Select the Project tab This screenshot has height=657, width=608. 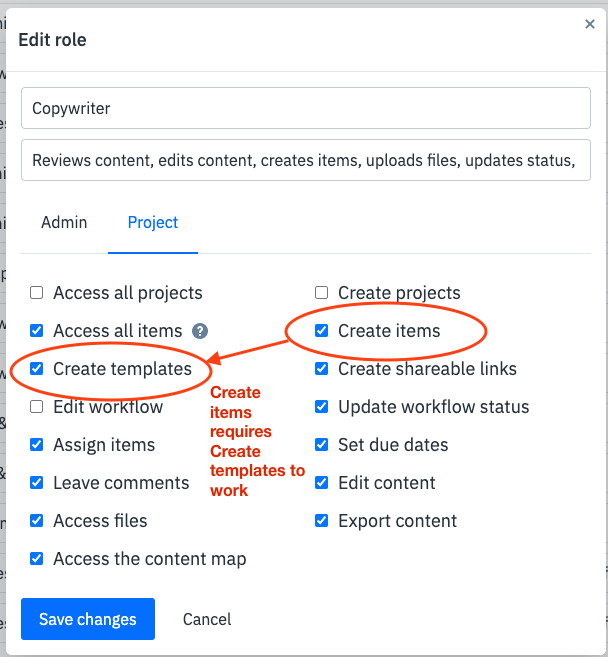(x=153, y=222)
